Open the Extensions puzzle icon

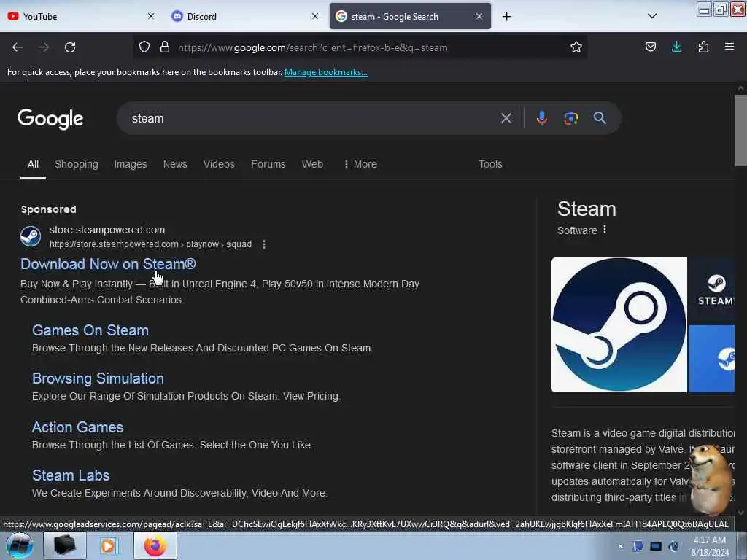(x=703, y=47)
